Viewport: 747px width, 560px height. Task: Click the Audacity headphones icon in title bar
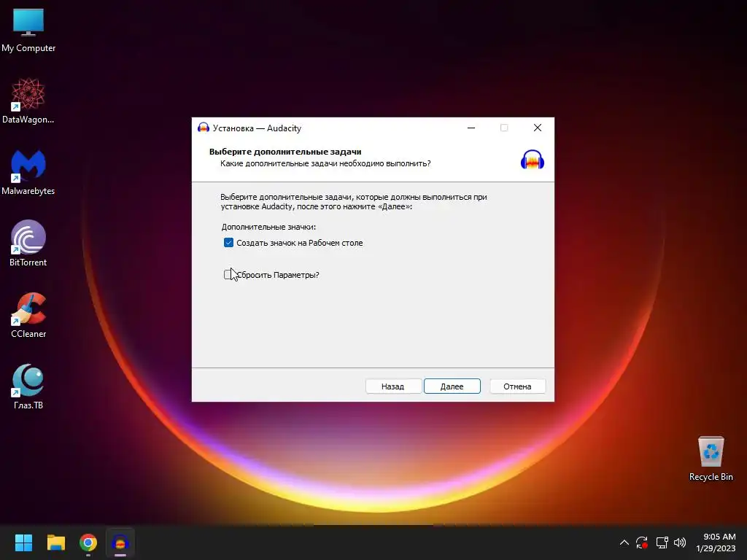(x=204, y=128)
